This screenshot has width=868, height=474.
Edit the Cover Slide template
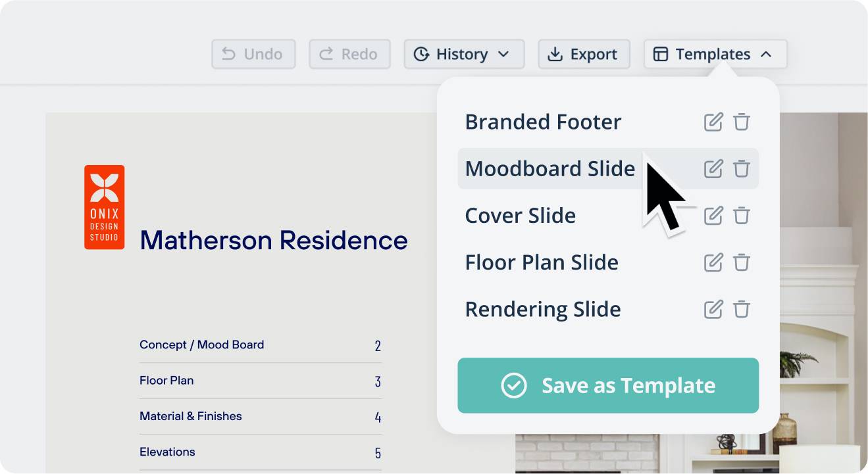713,216
